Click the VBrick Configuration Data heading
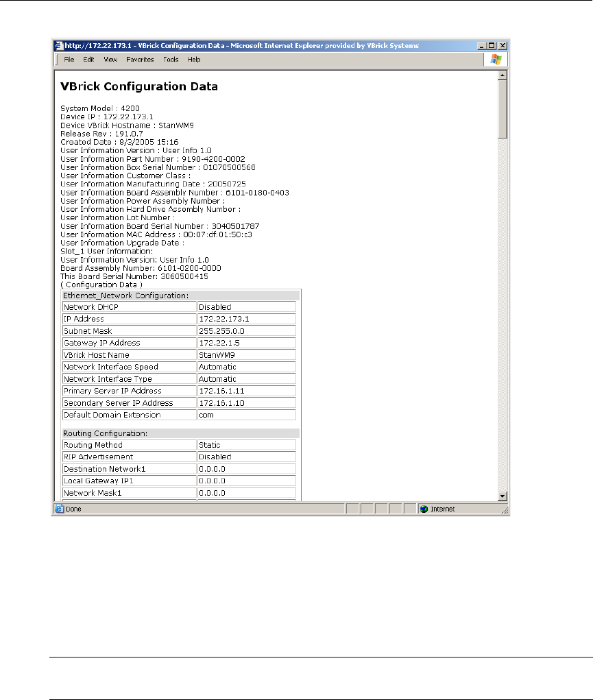The image size is (593, 700). pyautogui.click(x=139, y=86)
